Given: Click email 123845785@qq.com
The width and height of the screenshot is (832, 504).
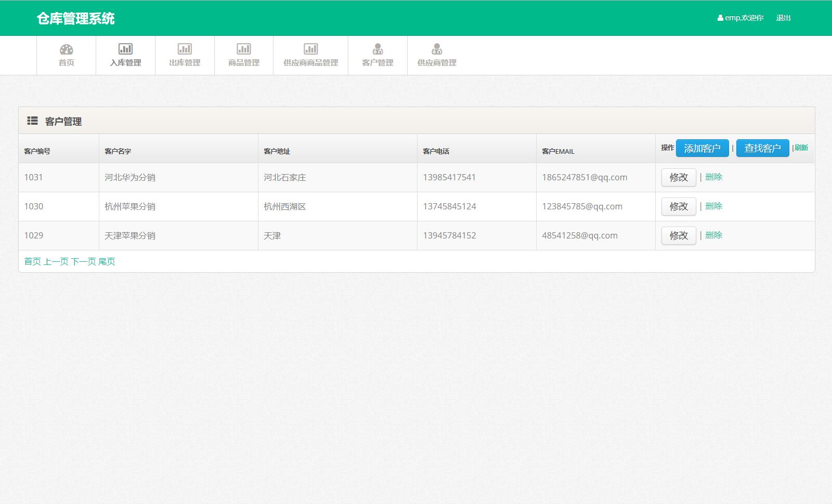Looking at the screenshot, I should 582,206.
